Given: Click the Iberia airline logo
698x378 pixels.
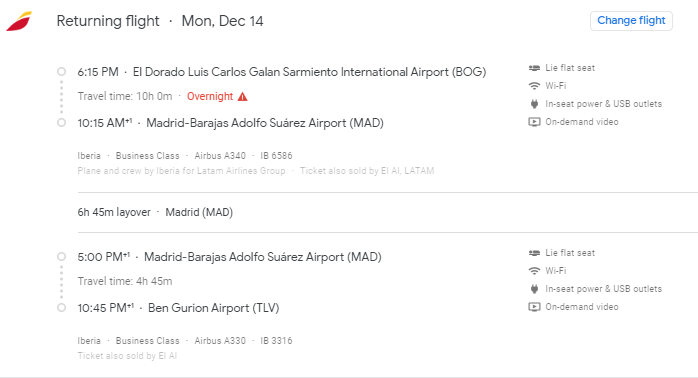Looking at the screenshot, I should tap(19, 21).
